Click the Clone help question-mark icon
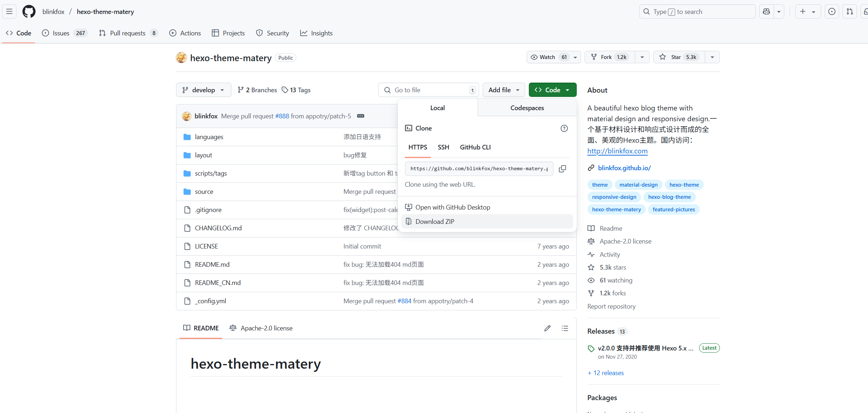The image size is (868, 413). pos(564,128)
